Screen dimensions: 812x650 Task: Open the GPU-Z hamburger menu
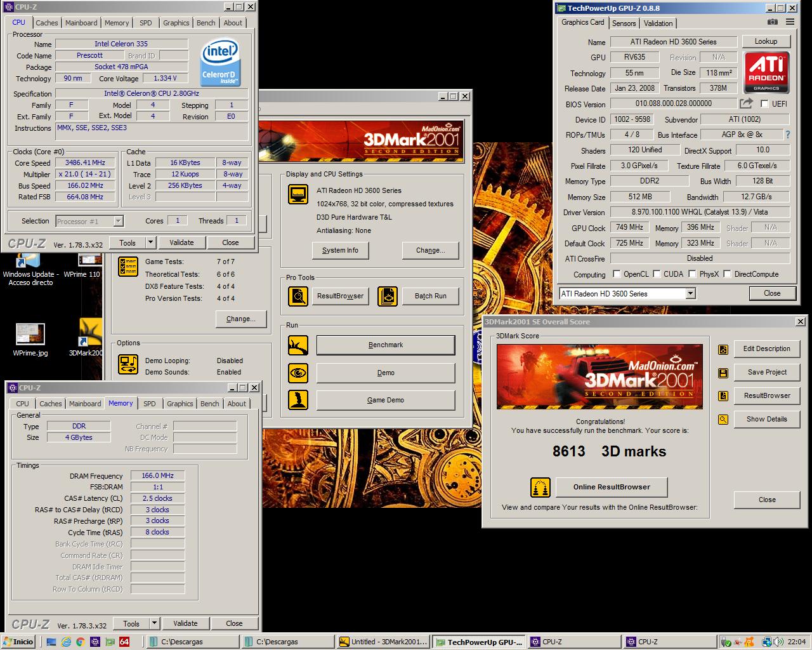click(x=790, y=22)
